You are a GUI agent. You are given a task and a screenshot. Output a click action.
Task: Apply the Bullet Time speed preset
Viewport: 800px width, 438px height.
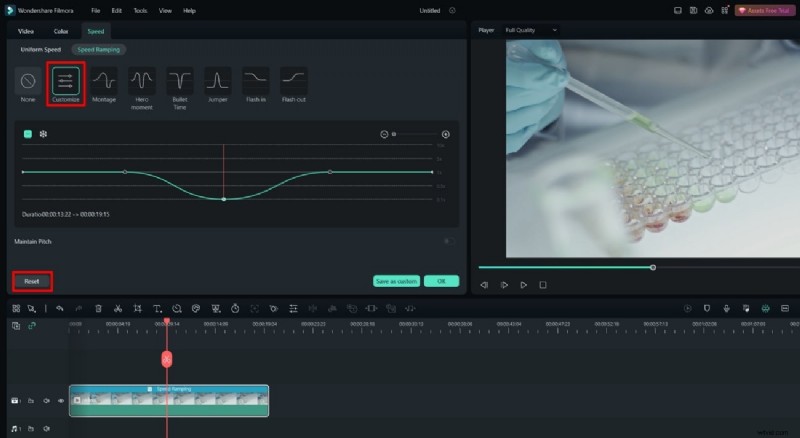[x=180, y=82]
